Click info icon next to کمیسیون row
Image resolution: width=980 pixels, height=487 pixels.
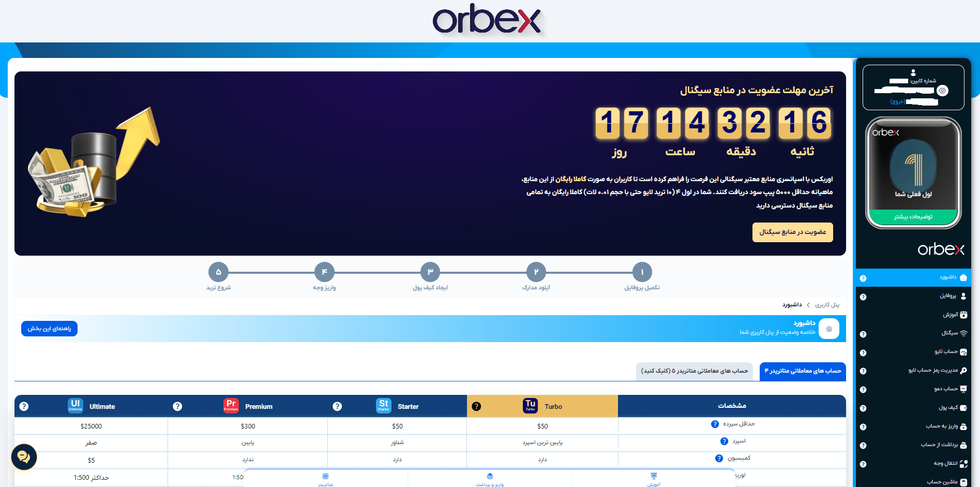(719, 459)
